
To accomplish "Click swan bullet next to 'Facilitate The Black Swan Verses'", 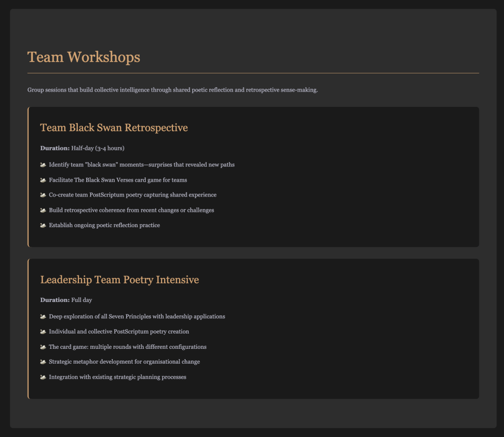I will [x=43, y=180].
